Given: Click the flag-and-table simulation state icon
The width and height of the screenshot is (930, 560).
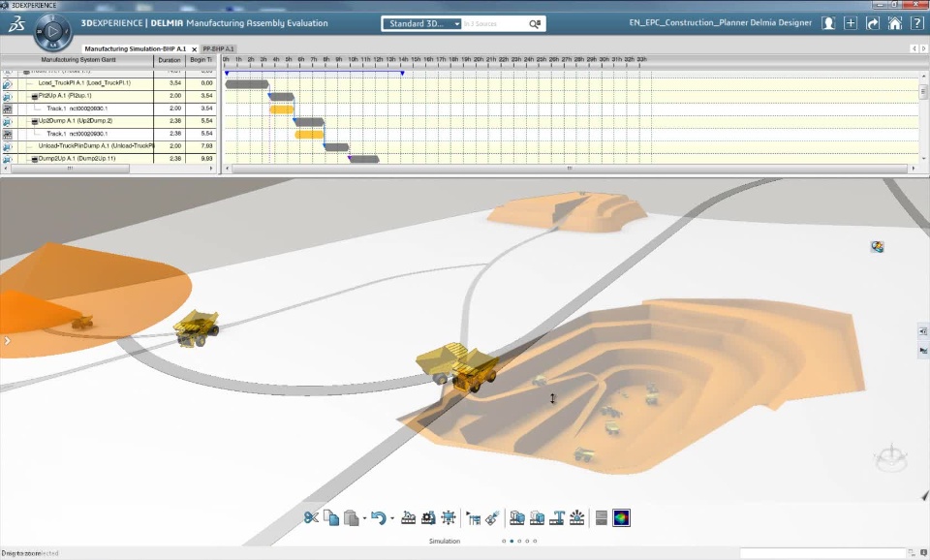Looking at the screenshot, I should pos(473,518).
